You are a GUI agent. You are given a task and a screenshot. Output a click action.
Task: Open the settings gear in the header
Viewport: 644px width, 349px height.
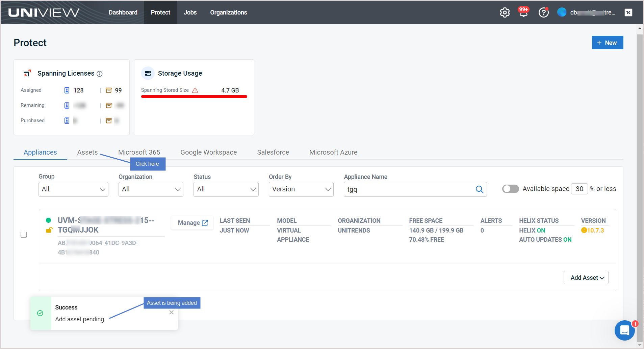(x=505, y=12)
